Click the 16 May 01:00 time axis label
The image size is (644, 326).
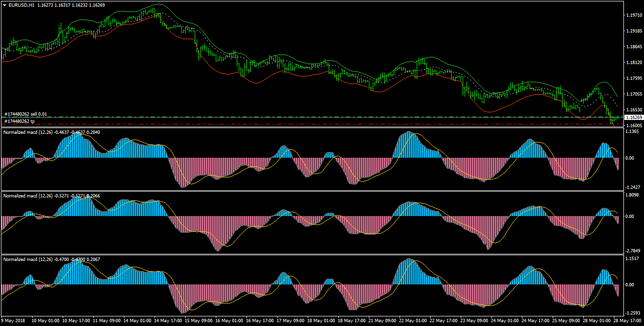click(x=230, y=321)
